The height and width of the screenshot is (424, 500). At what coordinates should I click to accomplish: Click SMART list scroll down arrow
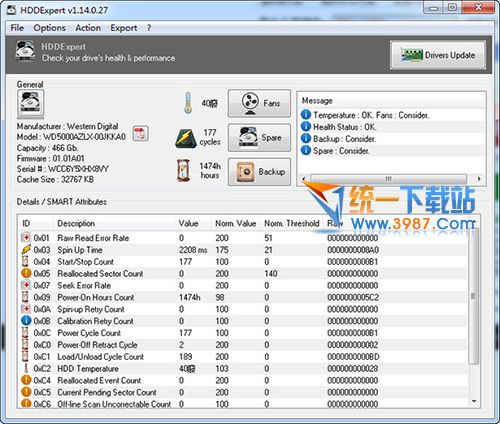(x=474, y=402)
